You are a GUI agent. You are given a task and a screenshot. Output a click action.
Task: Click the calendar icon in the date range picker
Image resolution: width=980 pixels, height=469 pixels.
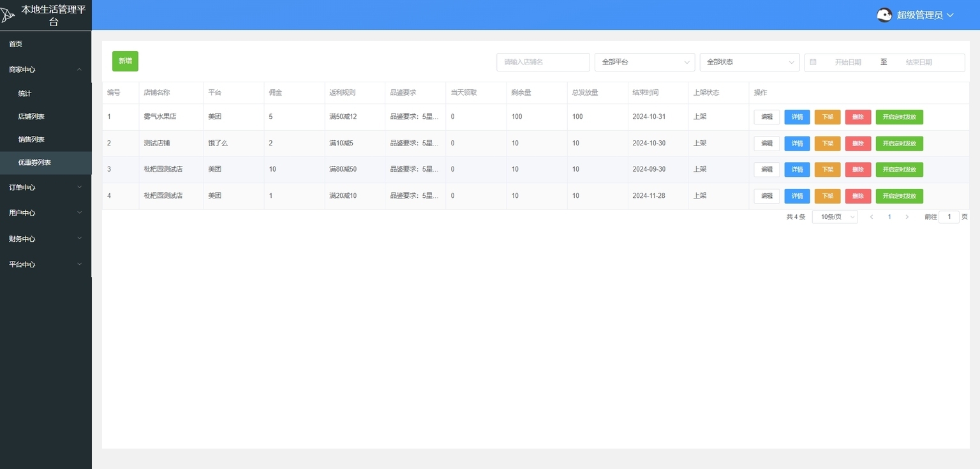[813, 62]
